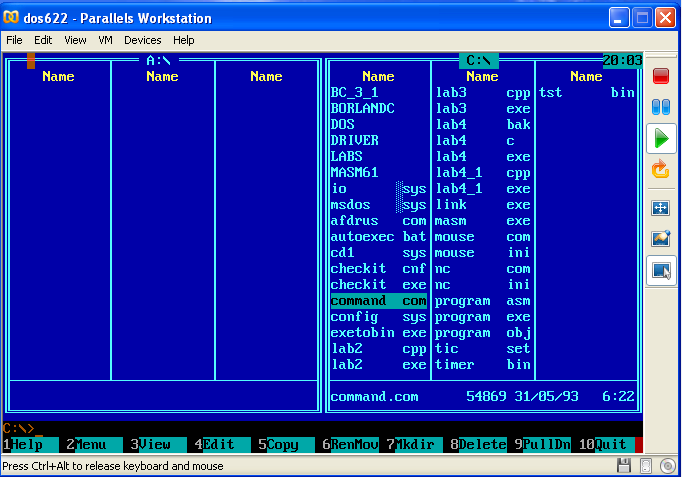Select the link exe file
This screenshot has width=682, height=477.
[x=483, y=205]
